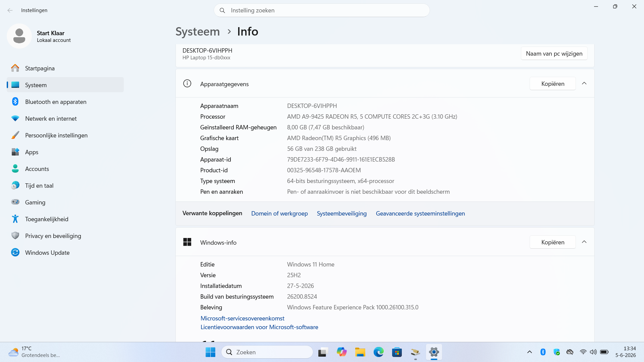Click the search magnifier in settings search
Viewport: 644px width, 362px height.
pos(222,10)
